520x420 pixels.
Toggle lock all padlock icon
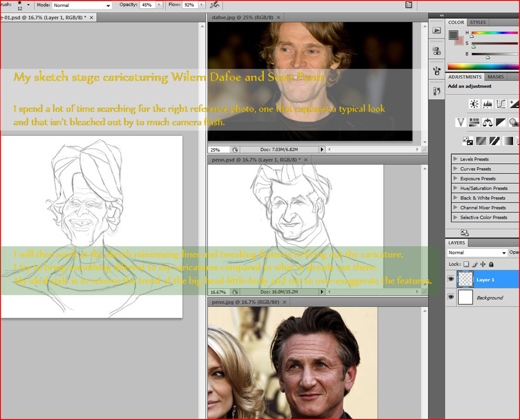pos(491,264)
